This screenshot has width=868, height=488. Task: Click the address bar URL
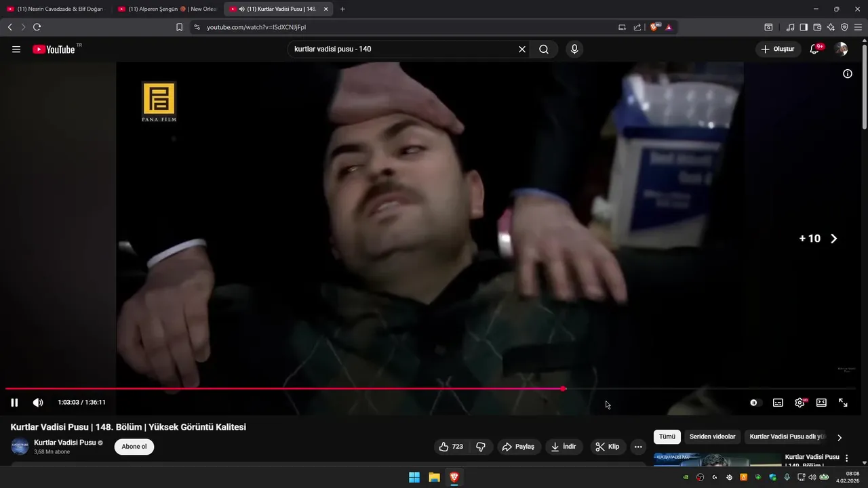coord(256,27)
